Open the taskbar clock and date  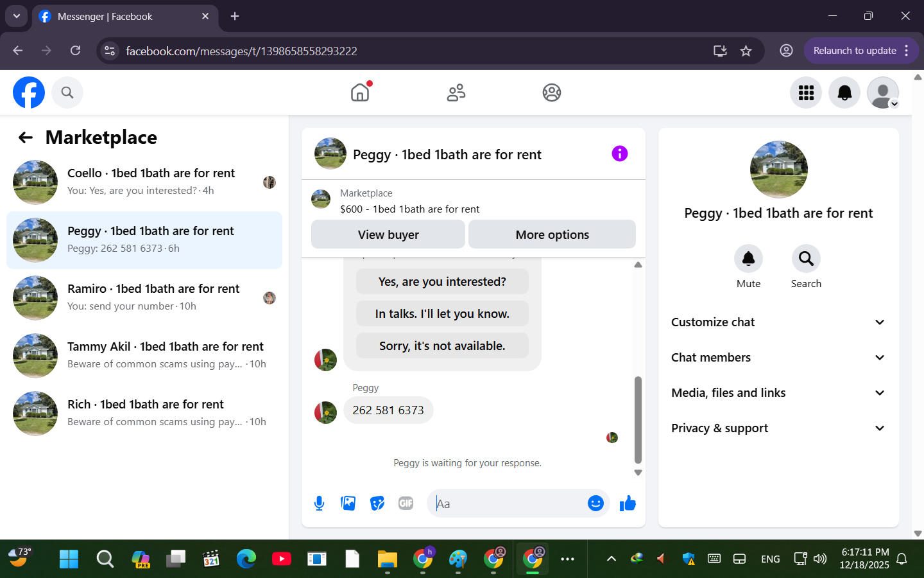(x=864, y=559)
